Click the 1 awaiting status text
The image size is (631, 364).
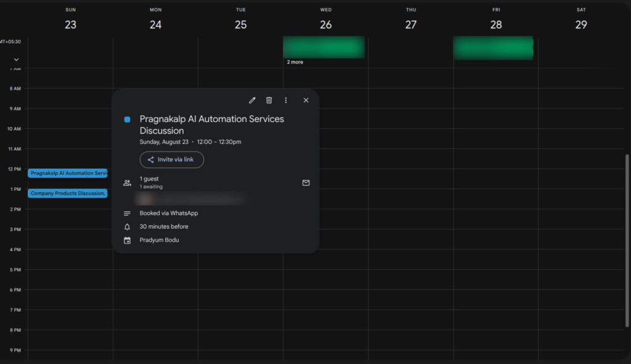pyautogui.click(x=151, y=187)
